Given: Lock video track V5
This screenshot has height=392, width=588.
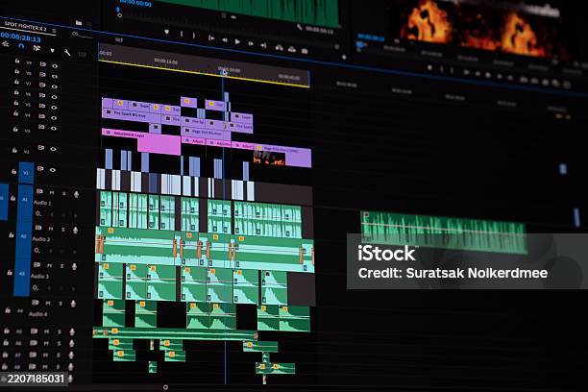Looking at the screenshot, I should (x=16, y=103).
